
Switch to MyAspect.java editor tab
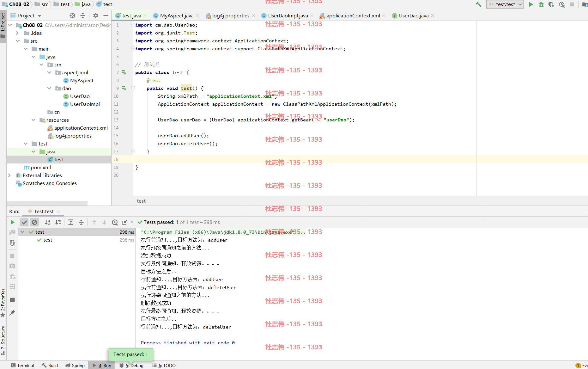pos(176,15)
